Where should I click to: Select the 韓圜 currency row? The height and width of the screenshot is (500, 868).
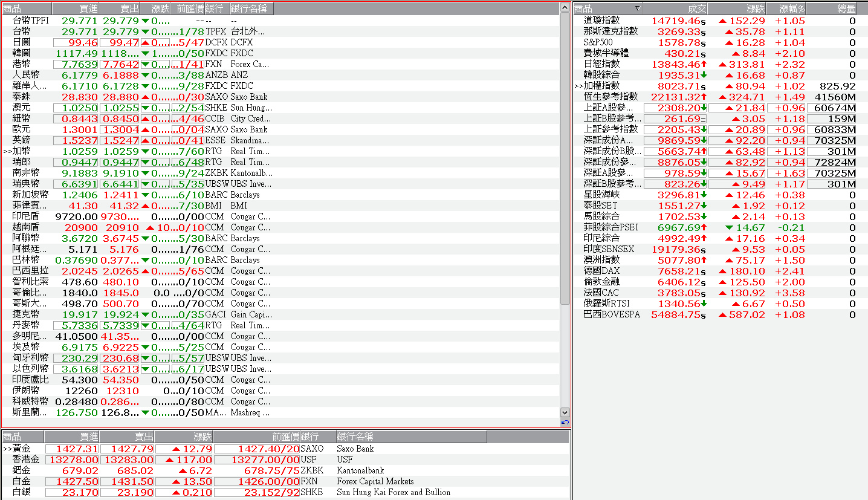(281, 53)
